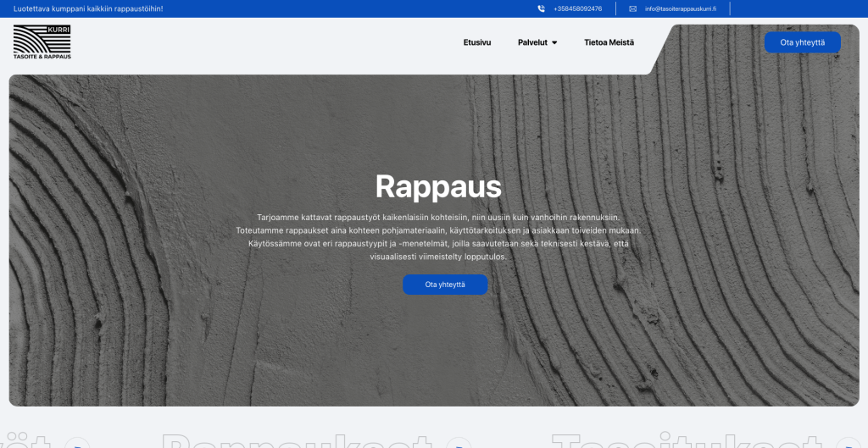Go to the Etusivu page
The height and width of the screenshot is (448, 868).
(477, 42)
